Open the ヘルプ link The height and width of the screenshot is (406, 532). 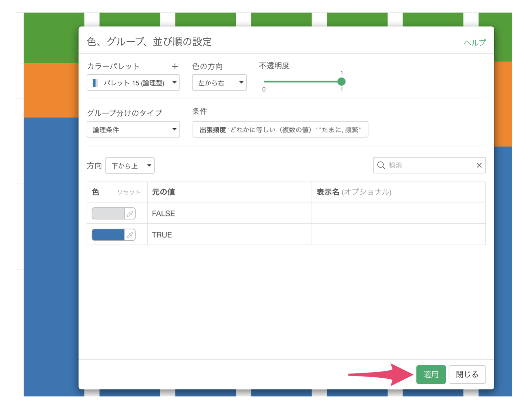[474, 43]
